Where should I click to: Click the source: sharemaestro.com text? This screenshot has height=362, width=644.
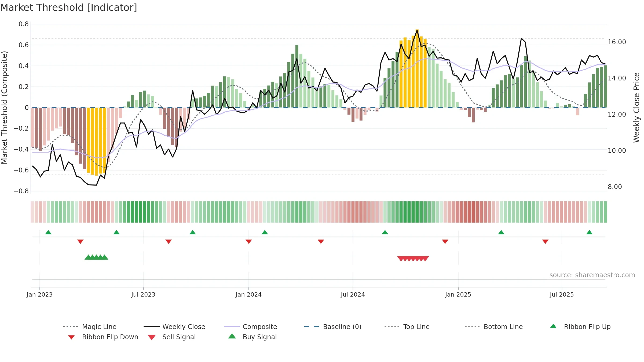[x=592, y=275]
